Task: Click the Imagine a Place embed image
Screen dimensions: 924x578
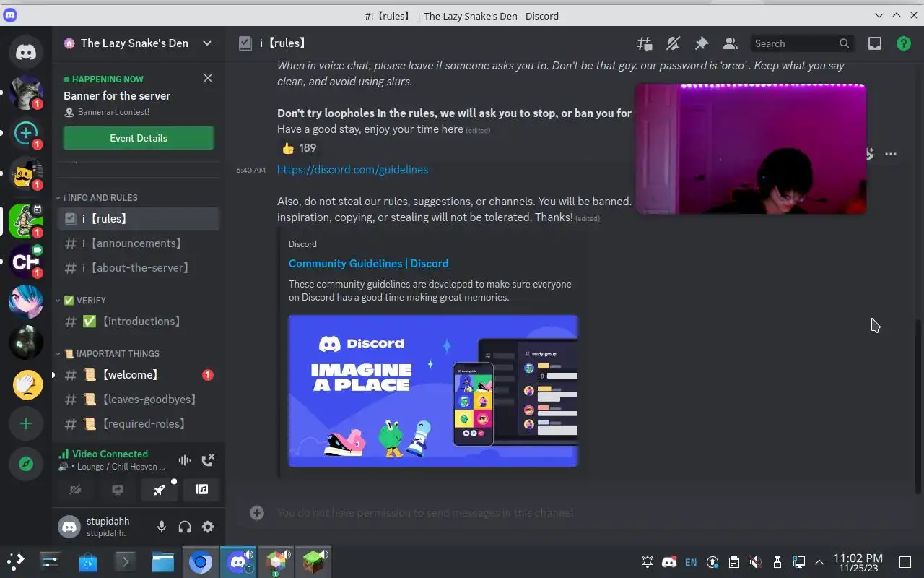Action: click(433, 391)
